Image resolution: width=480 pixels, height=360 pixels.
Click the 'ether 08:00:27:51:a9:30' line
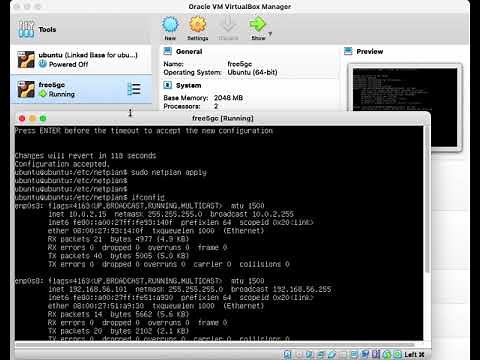coord(156,306)
